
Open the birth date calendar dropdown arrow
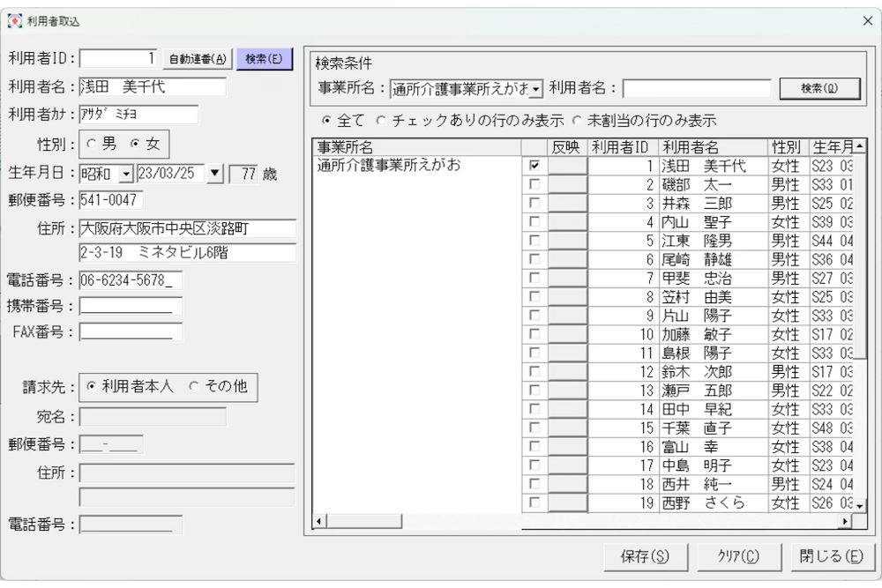click(x=215, y=174)
